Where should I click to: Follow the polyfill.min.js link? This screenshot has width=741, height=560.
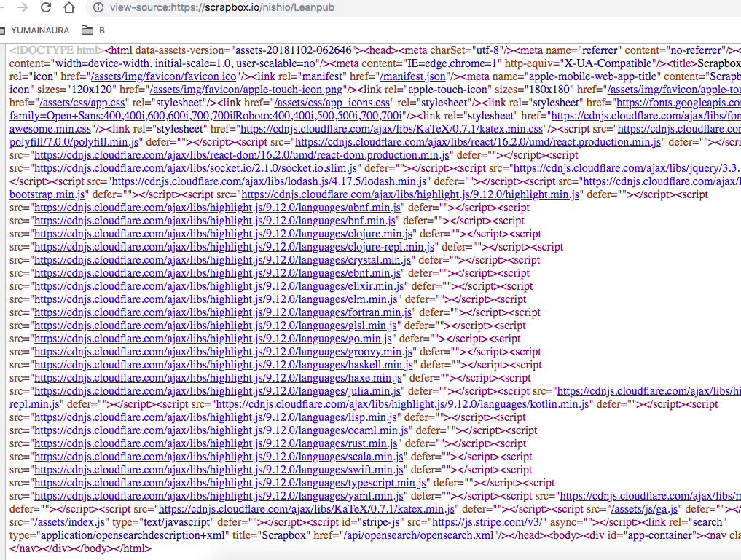click(74, 142)
